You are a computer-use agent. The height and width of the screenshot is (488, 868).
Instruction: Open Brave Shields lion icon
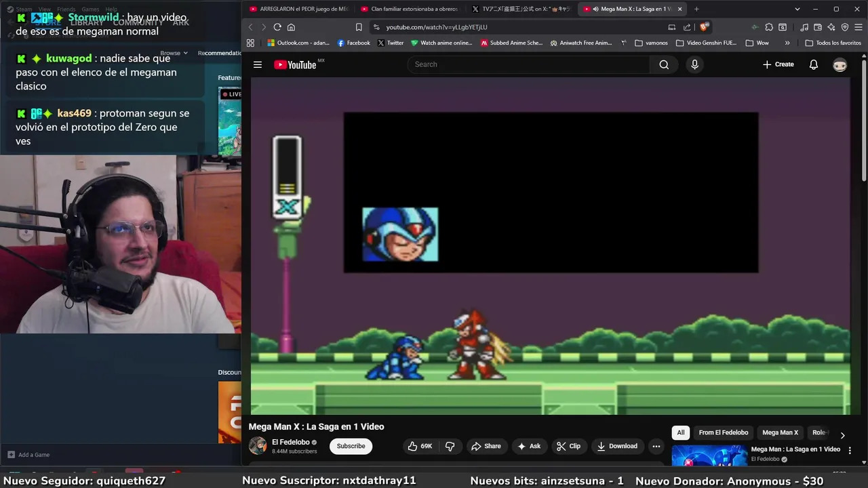[704, 27]
